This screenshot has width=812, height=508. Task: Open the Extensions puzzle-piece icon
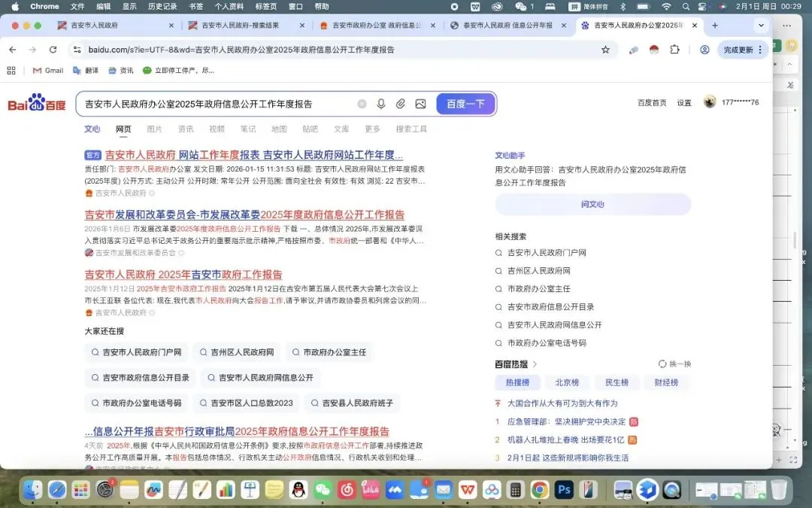coord(674,50)
